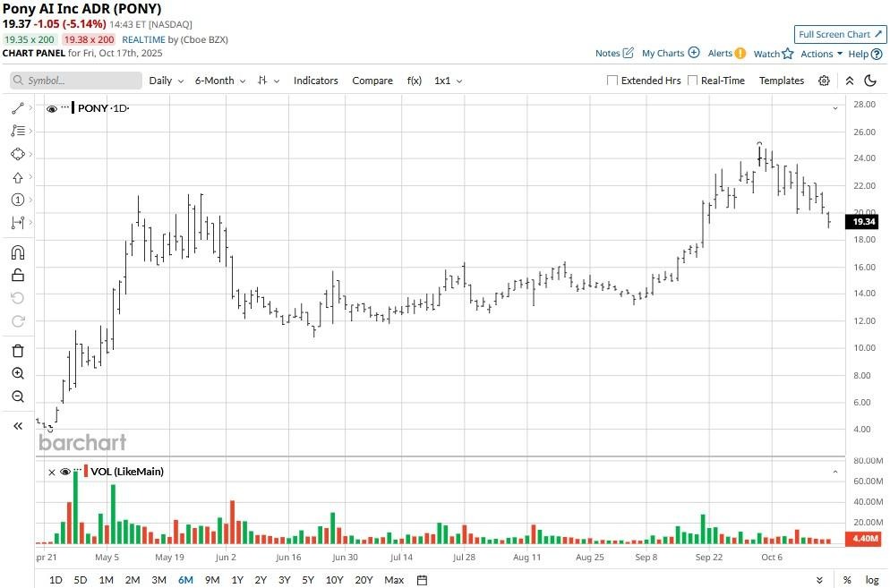Open the Indicators menu
The image size is (890, 588).
pos(315,81)
